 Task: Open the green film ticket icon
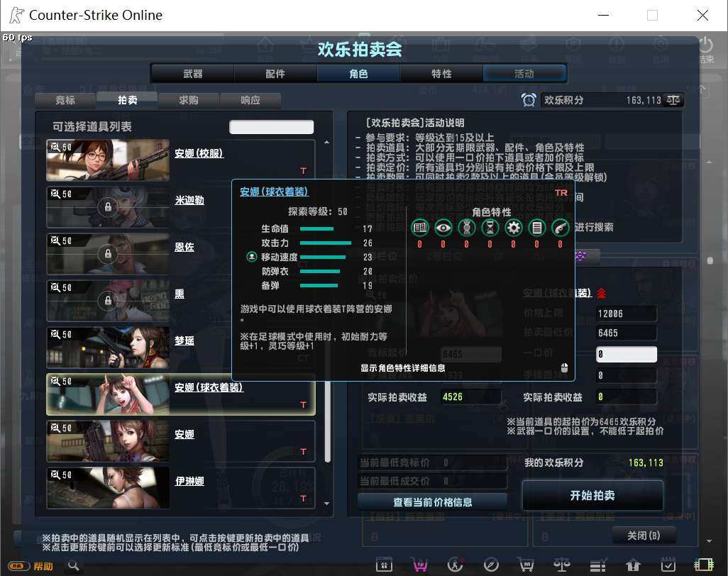(703, 565)
